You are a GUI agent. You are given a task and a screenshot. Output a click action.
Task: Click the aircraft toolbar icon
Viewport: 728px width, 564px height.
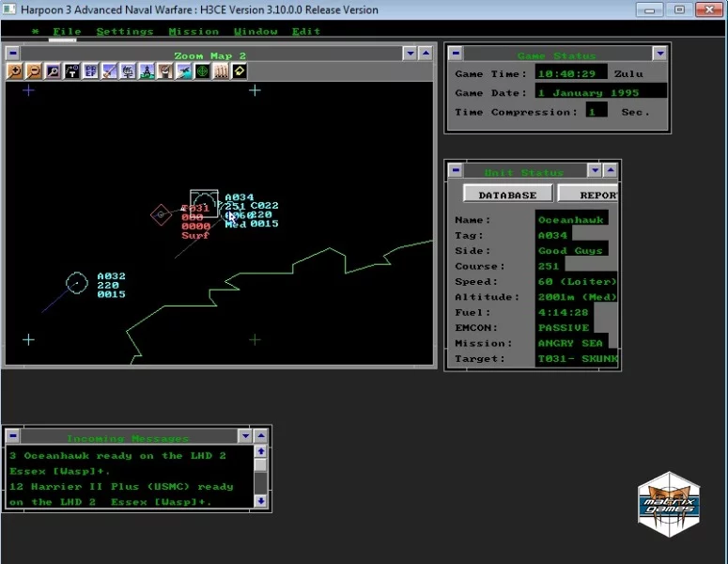pyautogui.click(x=184, y=71)
